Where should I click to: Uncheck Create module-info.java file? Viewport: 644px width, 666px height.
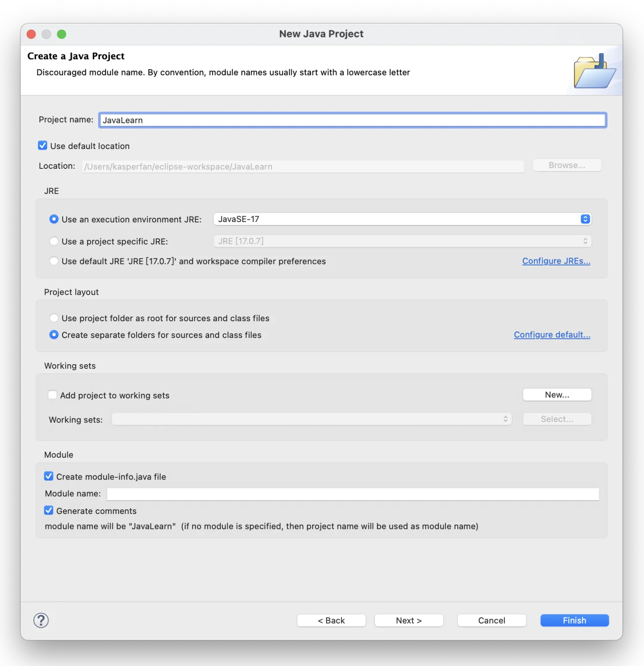click(x=49, y=476)
